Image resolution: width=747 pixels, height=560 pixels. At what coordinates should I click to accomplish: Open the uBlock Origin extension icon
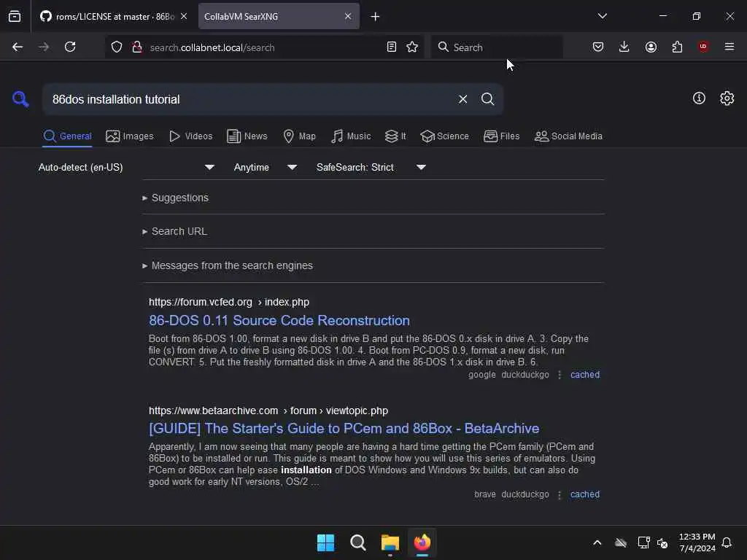[x=703, y=47]
